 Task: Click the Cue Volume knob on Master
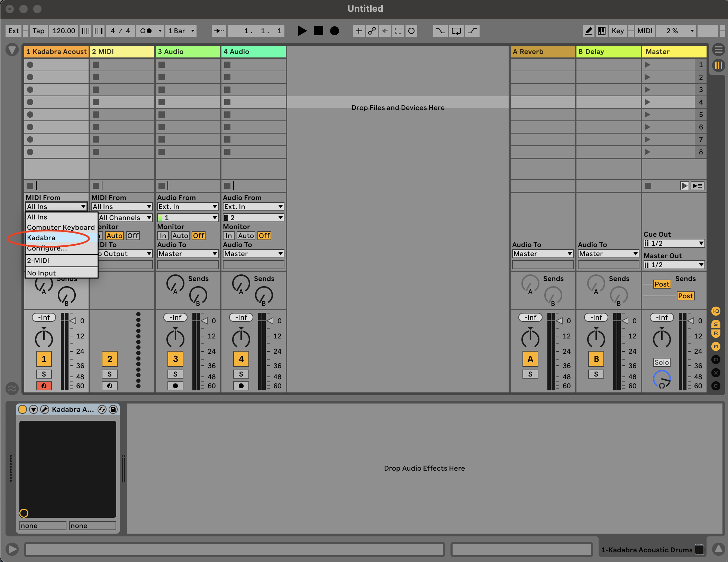click(662, 380)
